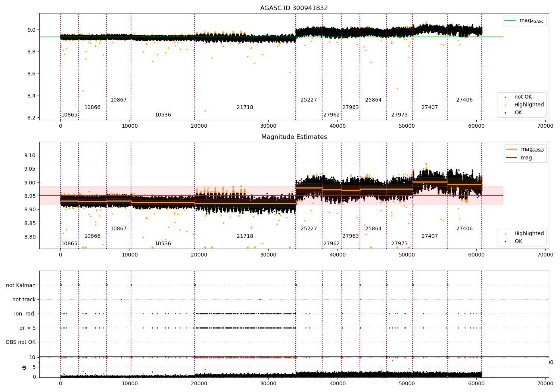Click the 9.10 y-axis tick label

(x=30, y=155)
